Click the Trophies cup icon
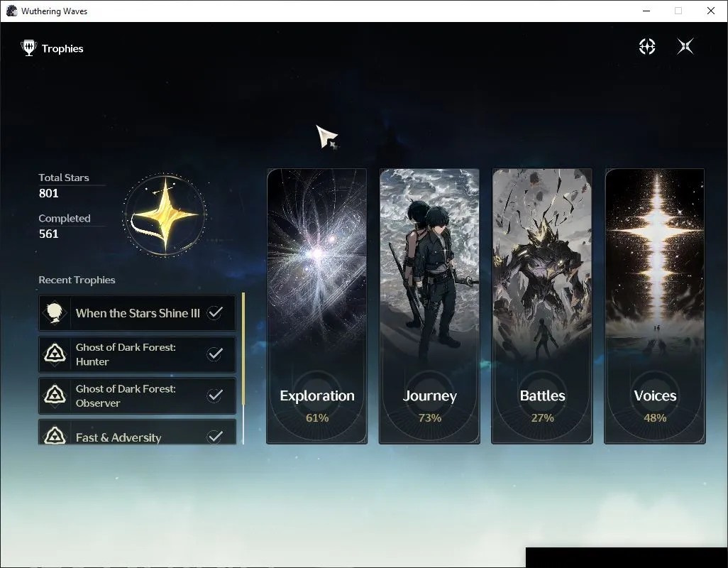Viewport: 728px width, 568px height. [29, 48]
